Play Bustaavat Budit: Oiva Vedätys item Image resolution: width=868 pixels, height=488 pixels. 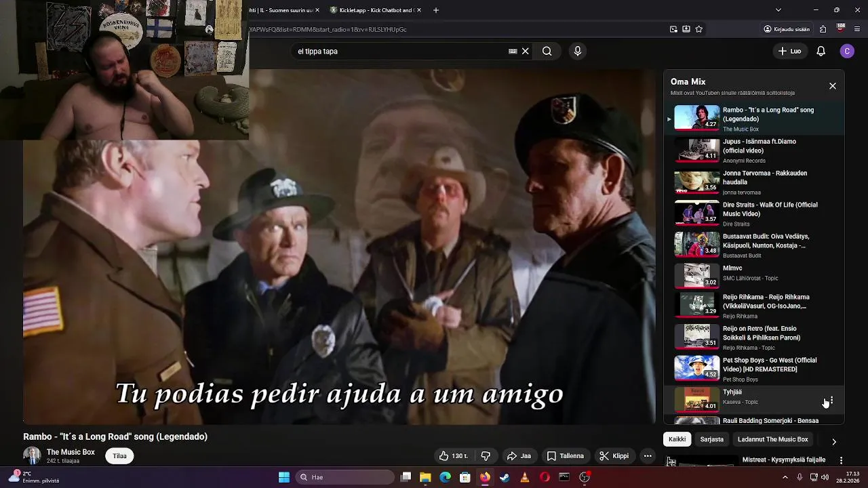(753, 245)
